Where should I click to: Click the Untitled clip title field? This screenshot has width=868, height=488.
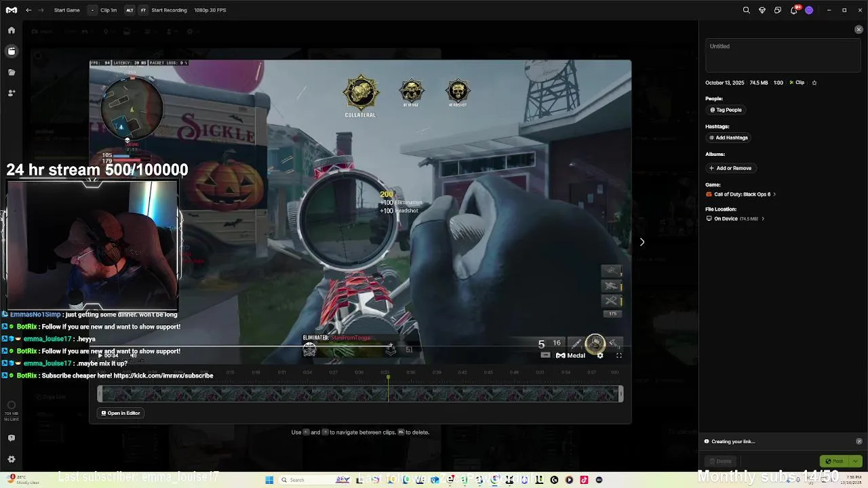point(783,55)
